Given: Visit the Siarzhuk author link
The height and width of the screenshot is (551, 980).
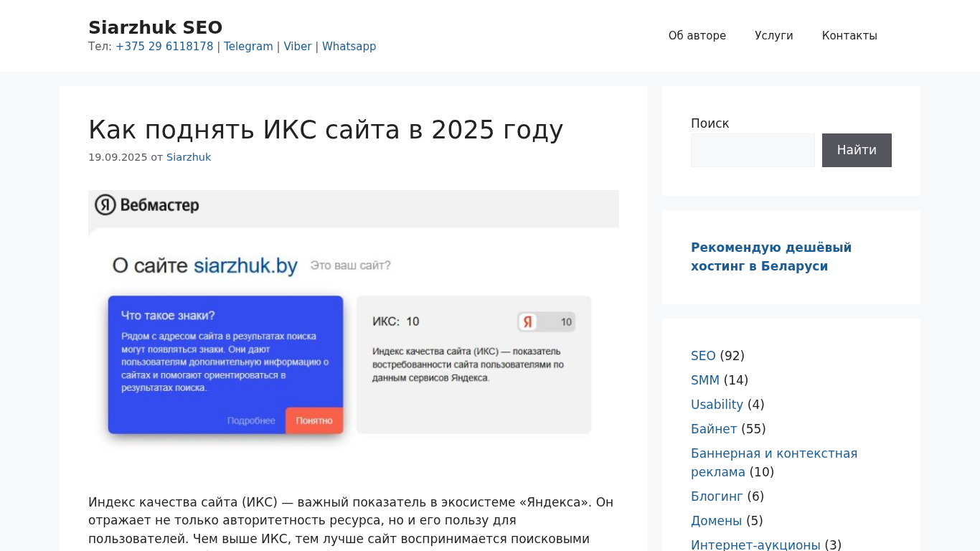Looking at the screenshot, I should click(x=189, y=157).
